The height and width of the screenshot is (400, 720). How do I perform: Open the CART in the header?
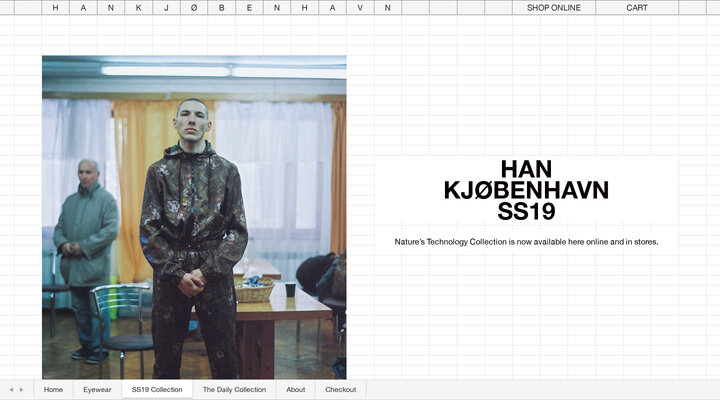tap(637, 7)
